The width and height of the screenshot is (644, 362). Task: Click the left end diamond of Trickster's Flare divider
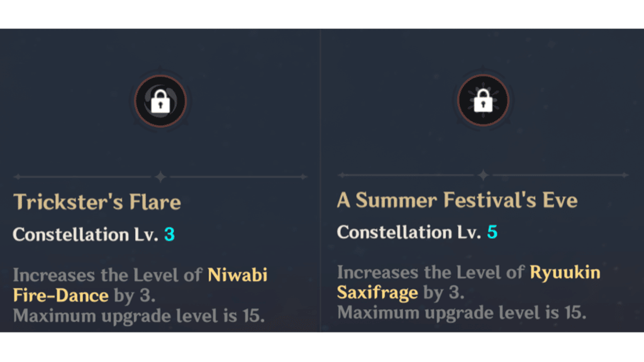[x=17, y=177]
